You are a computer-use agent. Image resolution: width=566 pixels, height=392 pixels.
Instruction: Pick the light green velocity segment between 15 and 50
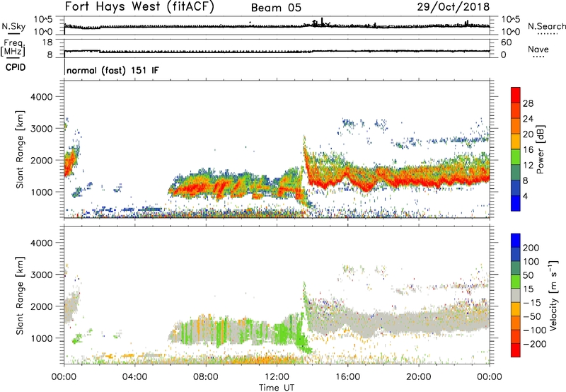tap(516, 282)
